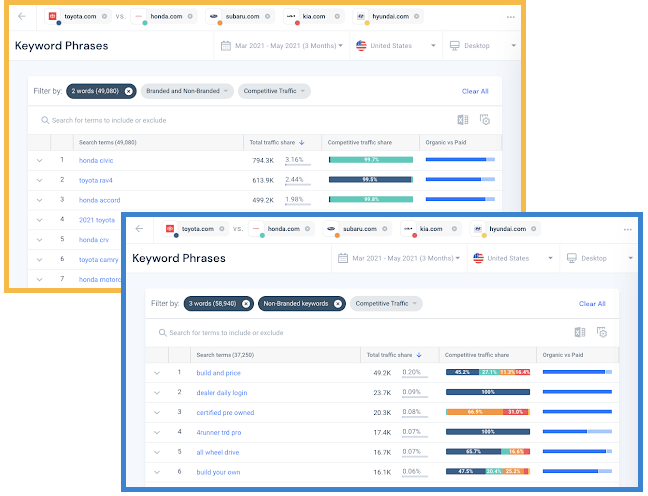Remove subaru.com chip in yellow window
This screenshot has height=496, width=648.
coord(267,17)
